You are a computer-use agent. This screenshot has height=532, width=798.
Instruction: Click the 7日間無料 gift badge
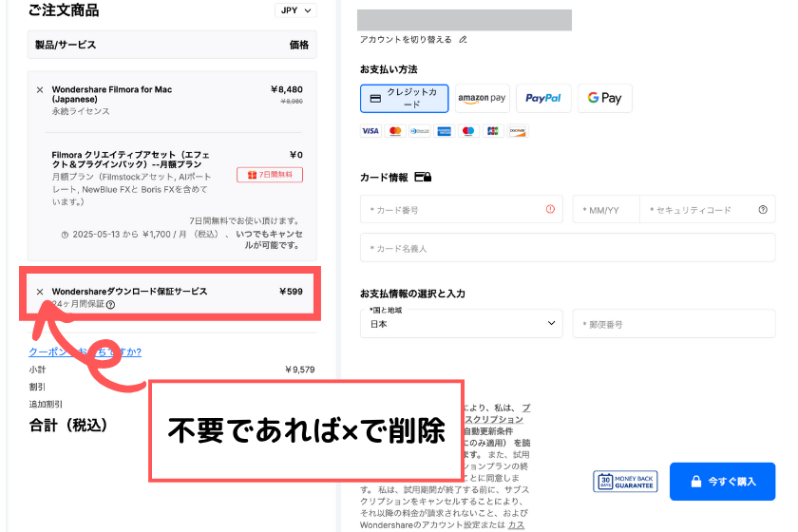270,175
